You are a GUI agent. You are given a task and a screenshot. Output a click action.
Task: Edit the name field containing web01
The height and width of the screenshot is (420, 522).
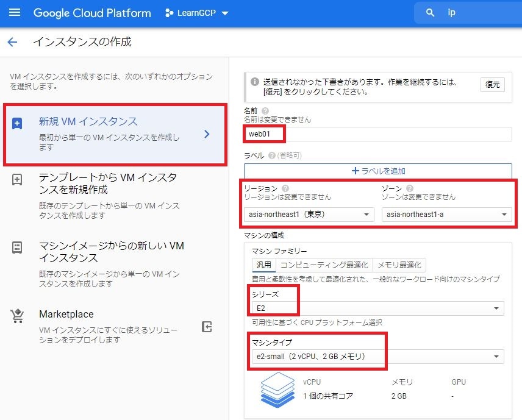(x=378, y=134)
